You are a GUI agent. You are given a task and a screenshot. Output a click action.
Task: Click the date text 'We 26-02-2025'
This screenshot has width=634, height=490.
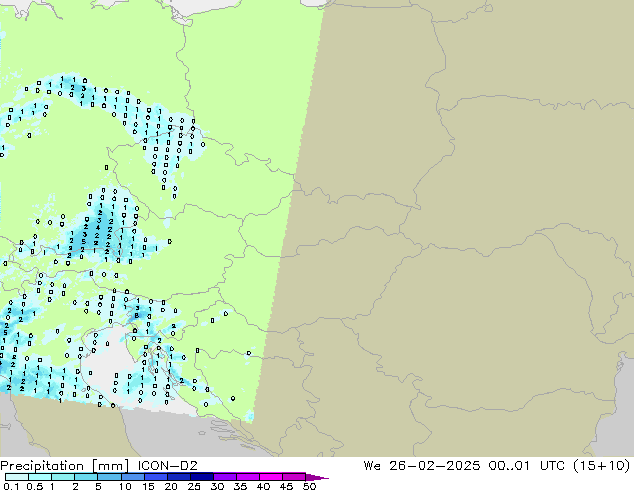point(422,466)
